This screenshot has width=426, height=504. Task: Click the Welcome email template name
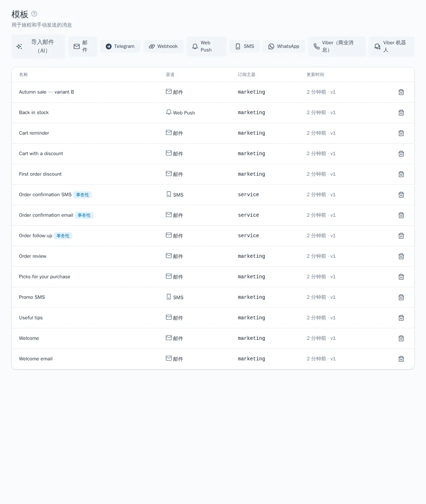click(x=36, y=359)
